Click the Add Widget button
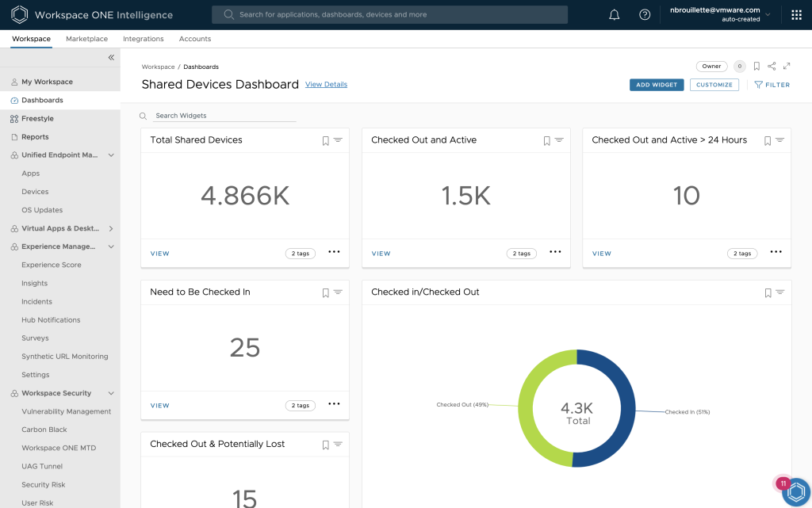Image resolution: width=812 pixels, height=508 pixels. point(657,85)
